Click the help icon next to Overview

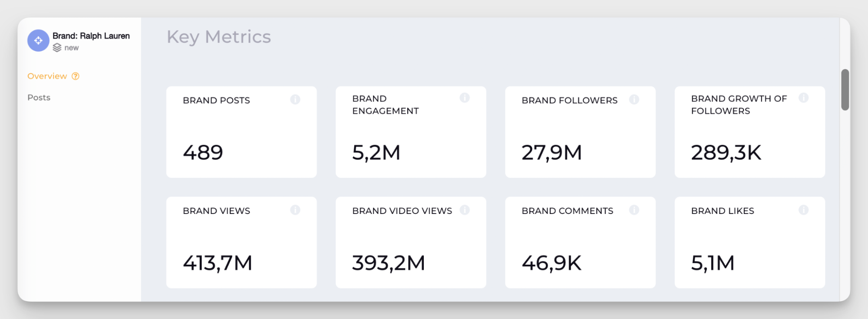pos(76,76)
